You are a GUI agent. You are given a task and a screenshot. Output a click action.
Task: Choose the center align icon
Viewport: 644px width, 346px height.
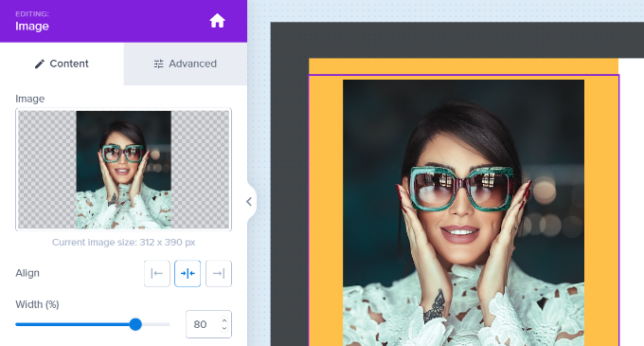(188, 273)
